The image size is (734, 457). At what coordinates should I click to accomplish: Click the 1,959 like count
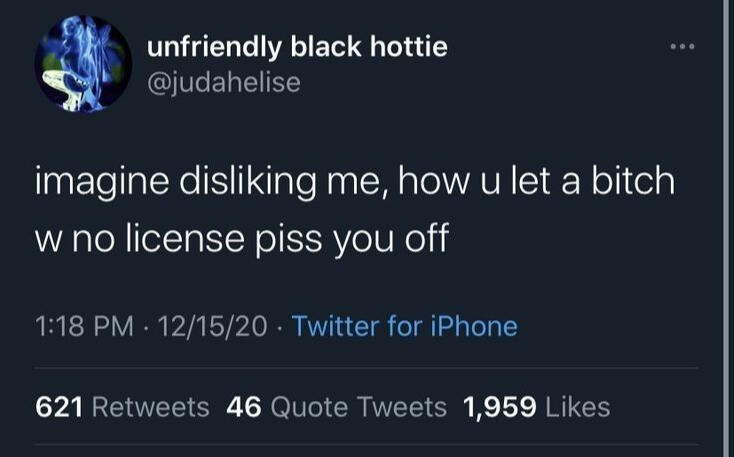tap(500, 407)
